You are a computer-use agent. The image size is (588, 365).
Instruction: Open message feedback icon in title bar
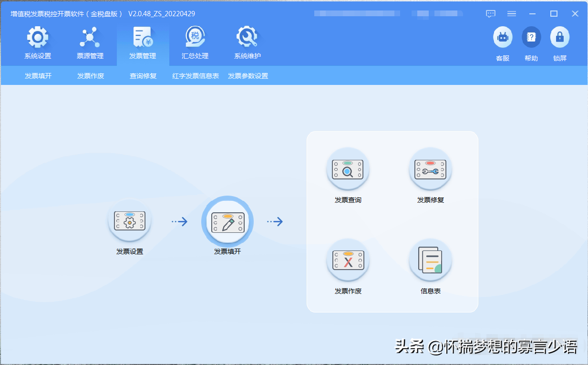[x=491, y=14]
